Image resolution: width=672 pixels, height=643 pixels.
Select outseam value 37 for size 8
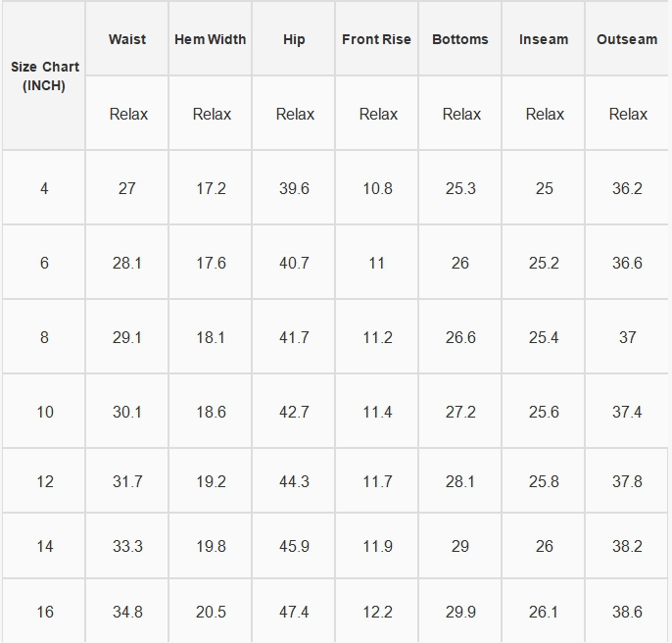coord(627,337)
